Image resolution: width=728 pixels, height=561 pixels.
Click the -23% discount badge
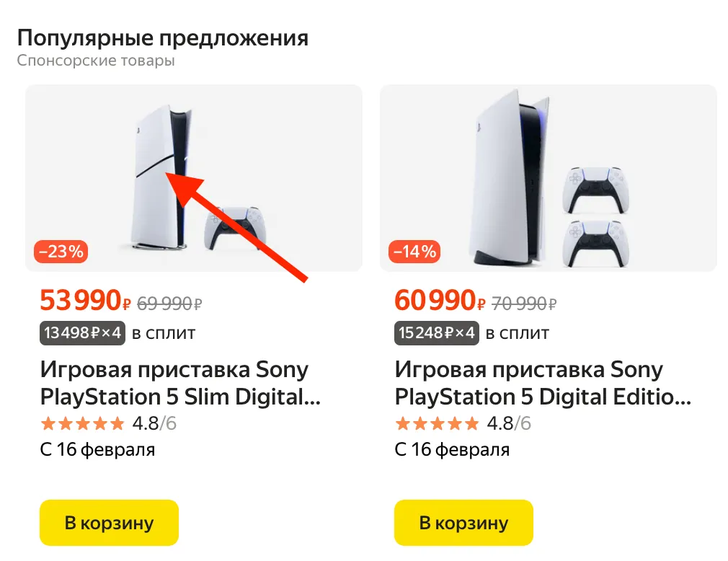[61, 252]
